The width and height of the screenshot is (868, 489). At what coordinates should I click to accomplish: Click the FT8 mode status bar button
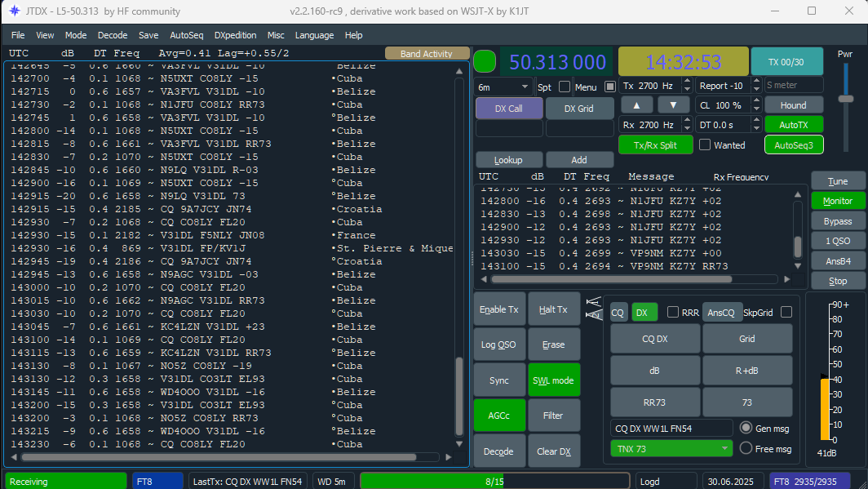click(157, 482)
